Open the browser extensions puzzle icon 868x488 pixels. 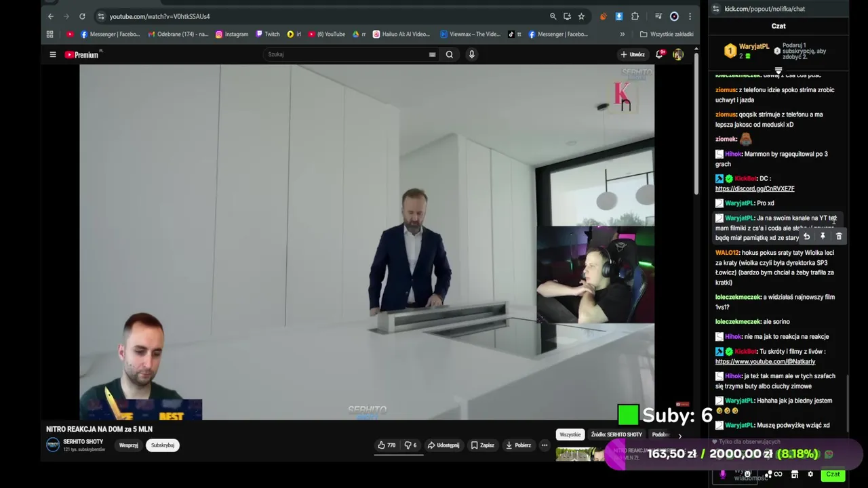pyautogui.click(x=635, y=16)
